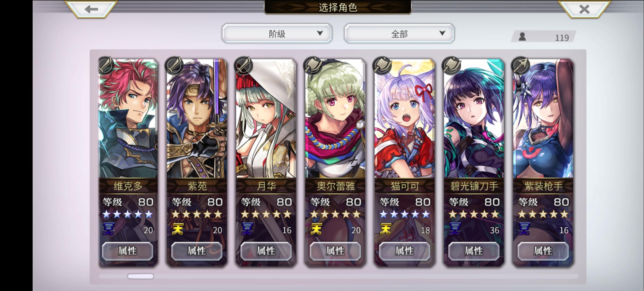Select 奥尔蕾雅 character portrait
The height and width of the screenshot is (291, 644).
(335, 119)
